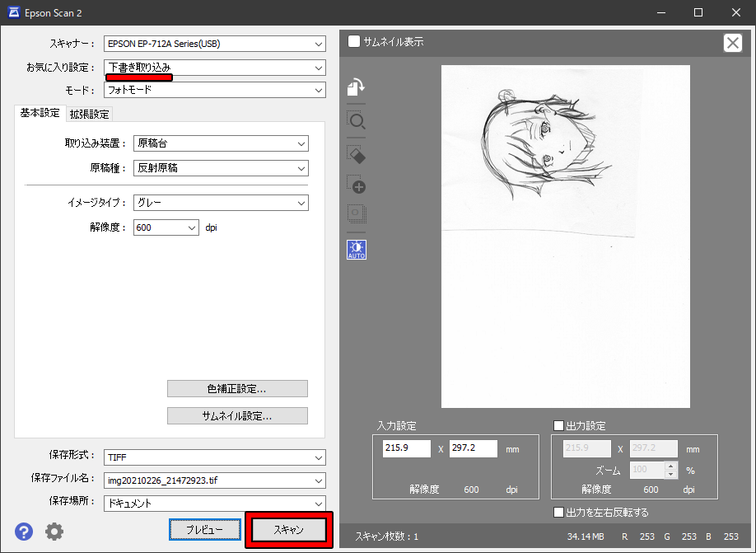Click the input height field 297.2
This screenshot has width=756, height=553.
473,448
